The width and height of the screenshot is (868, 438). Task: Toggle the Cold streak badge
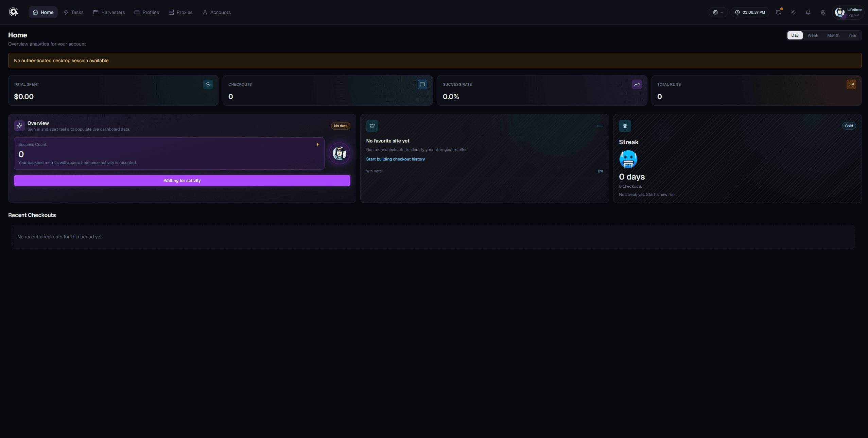(849, 125)
